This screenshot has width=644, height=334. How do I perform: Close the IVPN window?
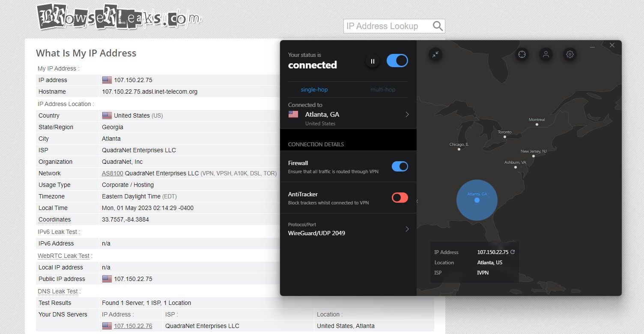(612, 45)
